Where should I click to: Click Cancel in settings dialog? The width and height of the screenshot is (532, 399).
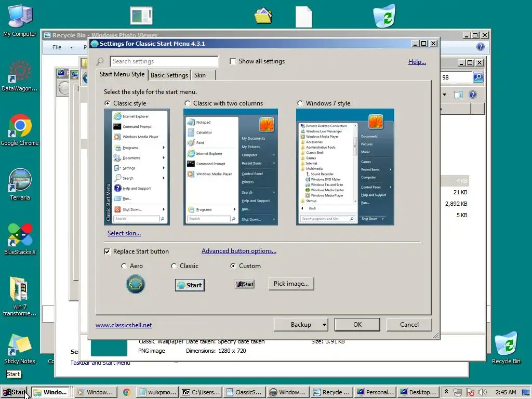(409, 325)
